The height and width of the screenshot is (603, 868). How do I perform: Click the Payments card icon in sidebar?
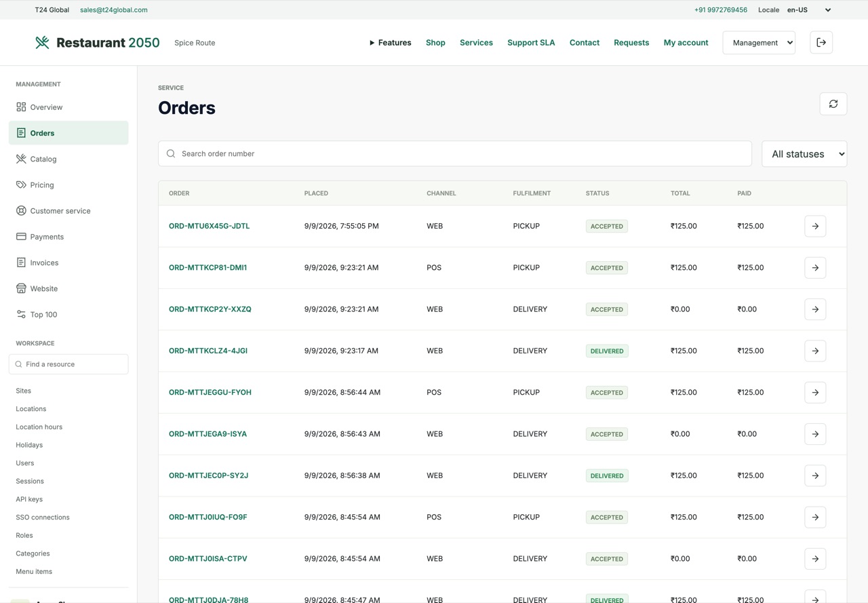pos(21,237)
